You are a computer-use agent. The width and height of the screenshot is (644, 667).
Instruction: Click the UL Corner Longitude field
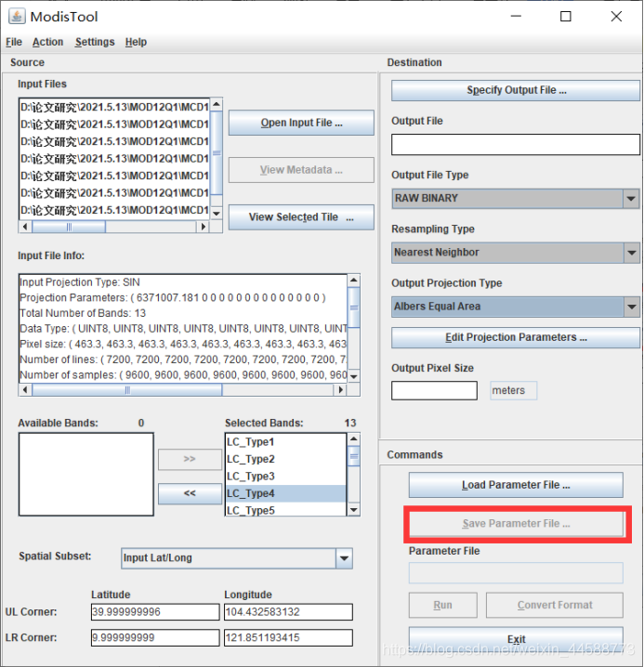289,612
